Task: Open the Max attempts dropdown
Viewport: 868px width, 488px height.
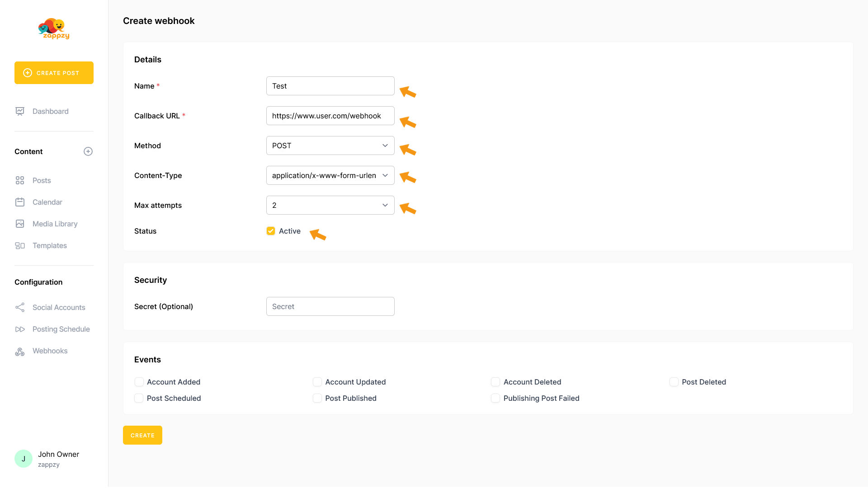Action: coord(330,205)
